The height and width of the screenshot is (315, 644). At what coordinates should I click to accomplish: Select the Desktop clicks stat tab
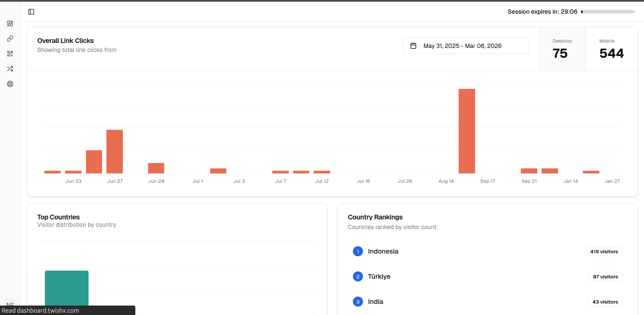[x=562, y=49]
